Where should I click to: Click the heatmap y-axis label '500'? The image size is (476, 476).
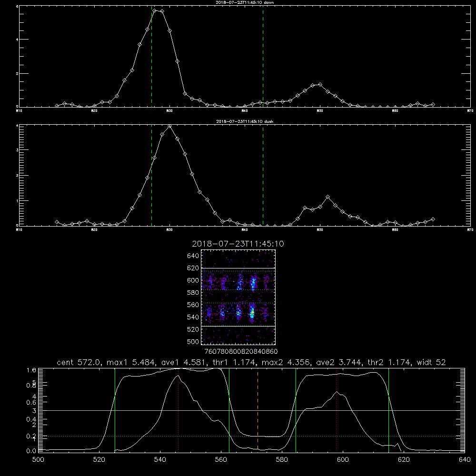(x=193, y=341)
